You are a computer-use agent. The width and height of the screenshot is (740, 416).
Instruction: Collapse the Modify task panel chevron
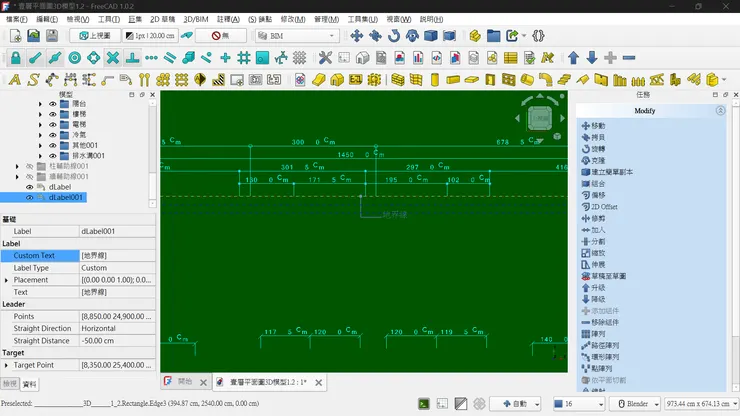[720, 110]
